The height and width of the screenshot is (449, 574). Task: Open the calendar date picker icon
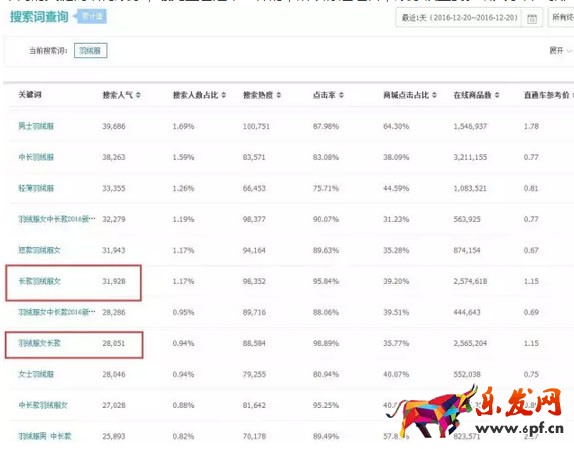coord(532,18)
